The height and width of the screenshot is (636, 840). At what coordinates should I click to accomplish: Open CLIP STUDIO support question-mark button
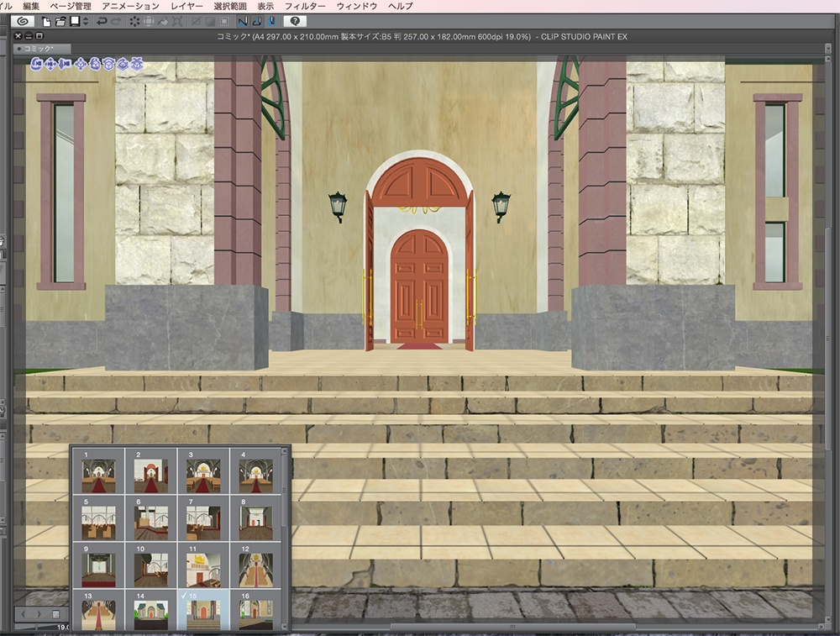[295, 22]
